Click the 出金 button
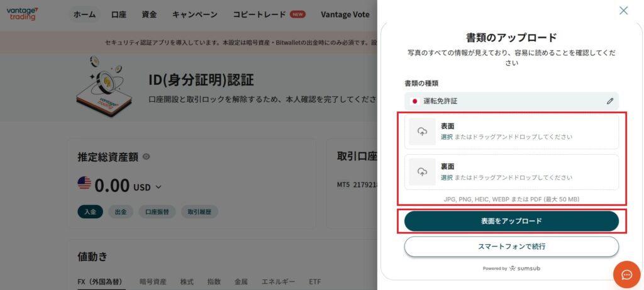The image size is (644, 290). click(121, 212)
